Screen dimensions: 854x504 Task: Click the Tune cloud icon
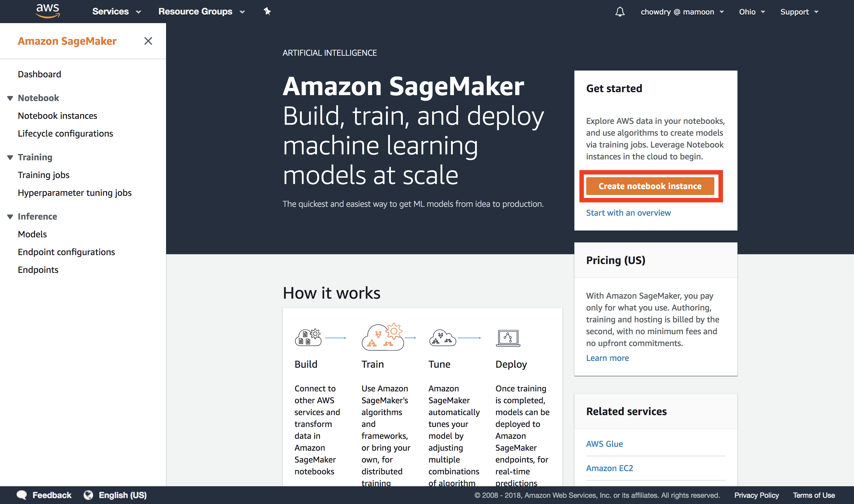pos(442,337)
